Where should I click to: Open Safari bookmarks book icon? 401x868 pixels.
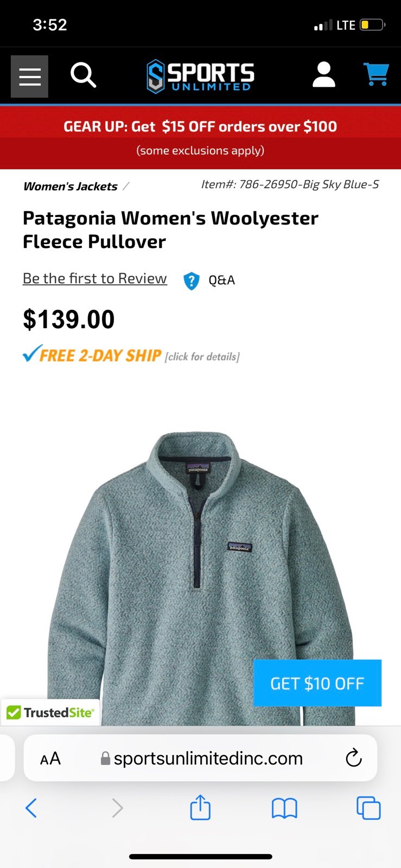[284, 808]
